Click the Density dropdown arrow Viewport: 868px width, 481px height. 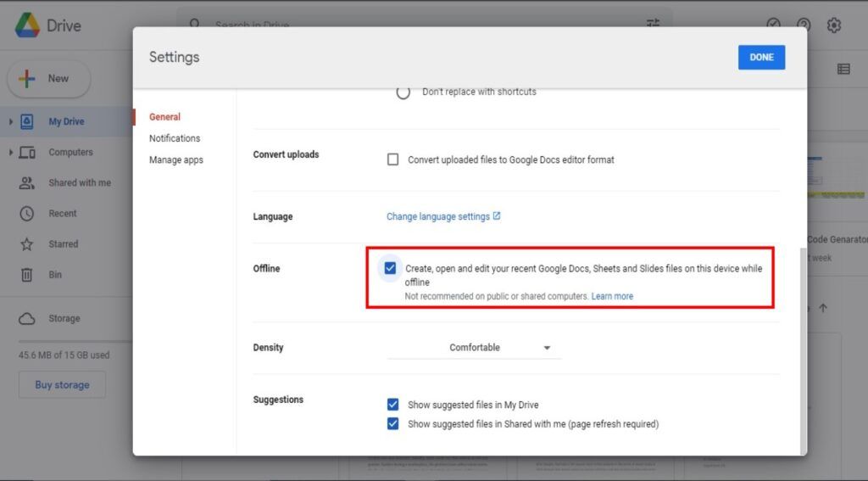(547, 348)
